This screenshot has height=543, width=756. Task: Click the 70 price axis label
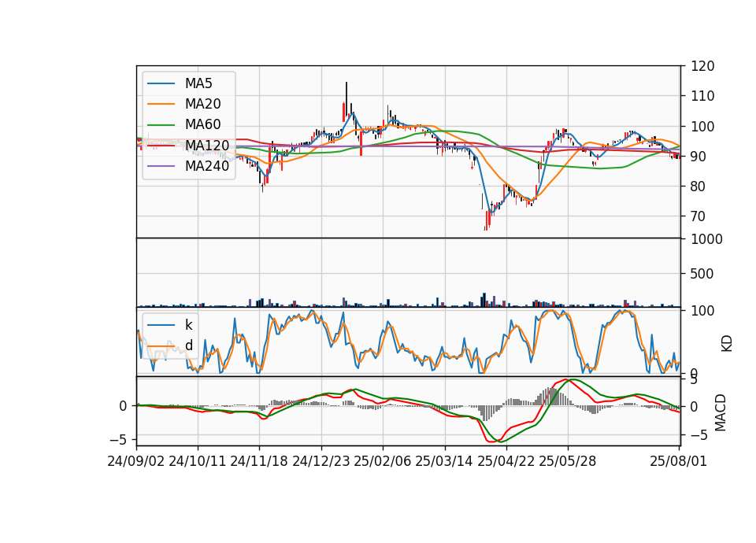click(x=699, y=216)
